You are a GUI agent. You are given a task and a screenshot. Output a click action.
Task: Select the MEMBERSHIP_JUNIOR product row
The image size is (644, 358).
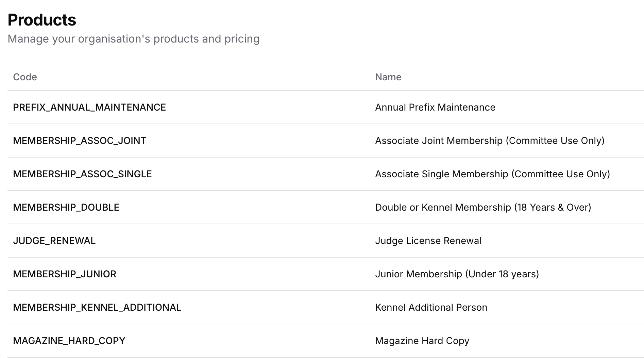coord(64,274)
